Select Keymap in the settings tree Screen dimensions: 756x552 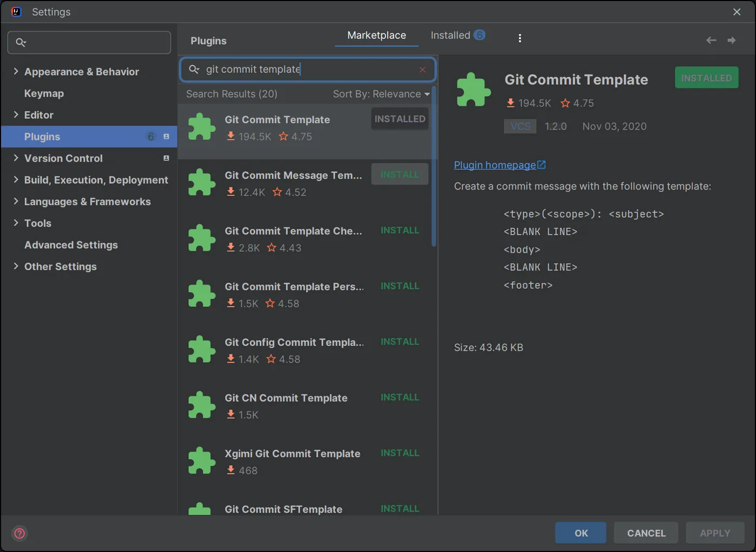coord(44,93)
